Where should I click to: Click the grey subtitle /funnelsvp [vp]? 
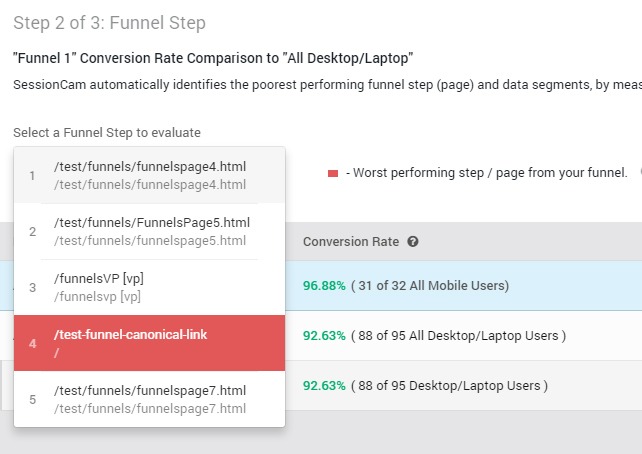(x=97, y=296)
